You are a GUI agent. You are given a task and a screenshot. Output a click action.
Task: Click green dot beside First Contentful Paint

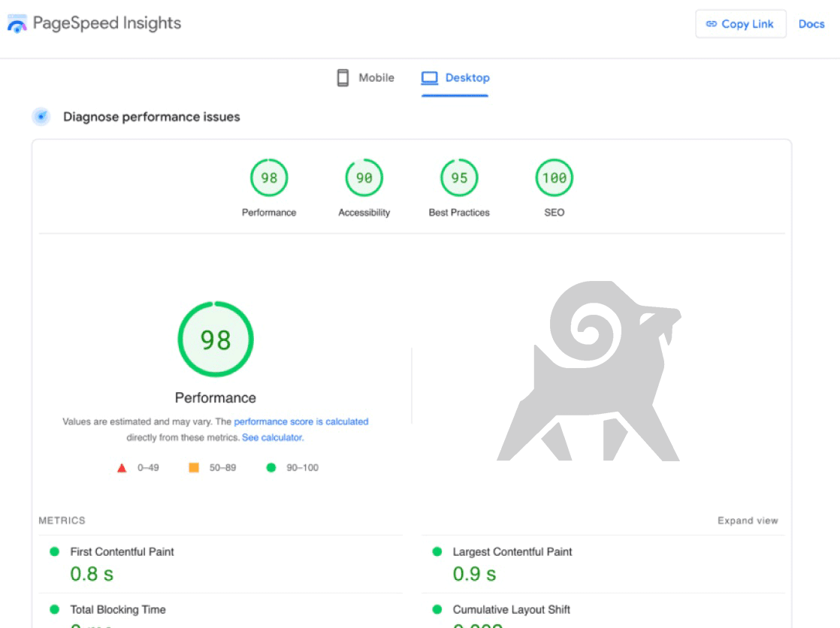55,551
